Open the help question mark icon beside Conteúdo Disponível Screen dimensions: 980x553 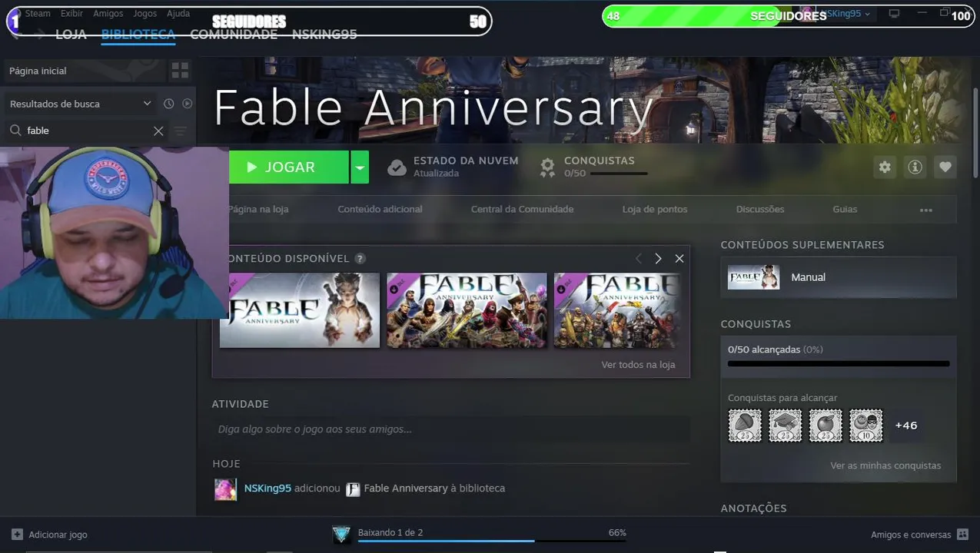[360, 259]
